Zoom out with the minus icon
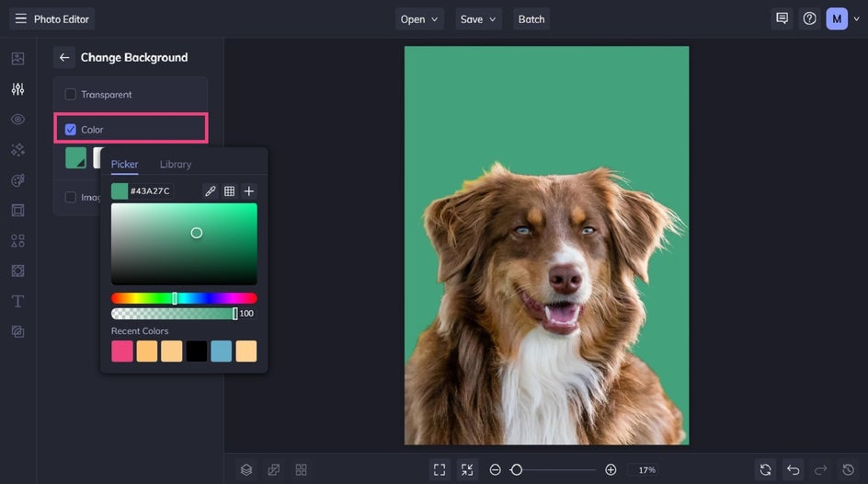868x484 pixels. (496, 470)
